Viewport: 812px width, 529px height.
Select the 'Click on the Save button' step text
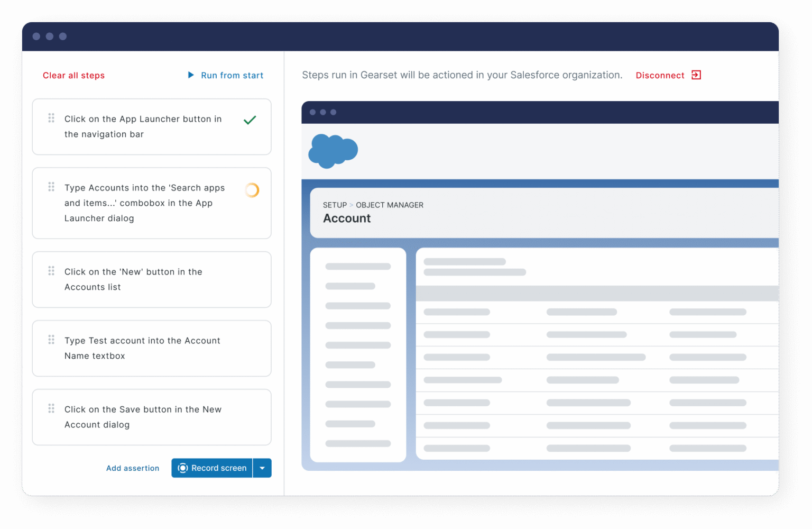[143, 417]
